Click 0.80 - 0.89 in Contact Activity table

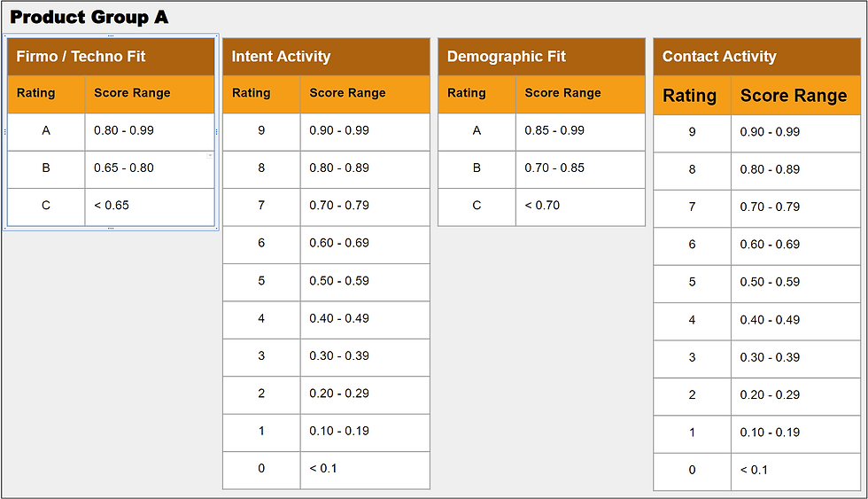coord(796,171)
